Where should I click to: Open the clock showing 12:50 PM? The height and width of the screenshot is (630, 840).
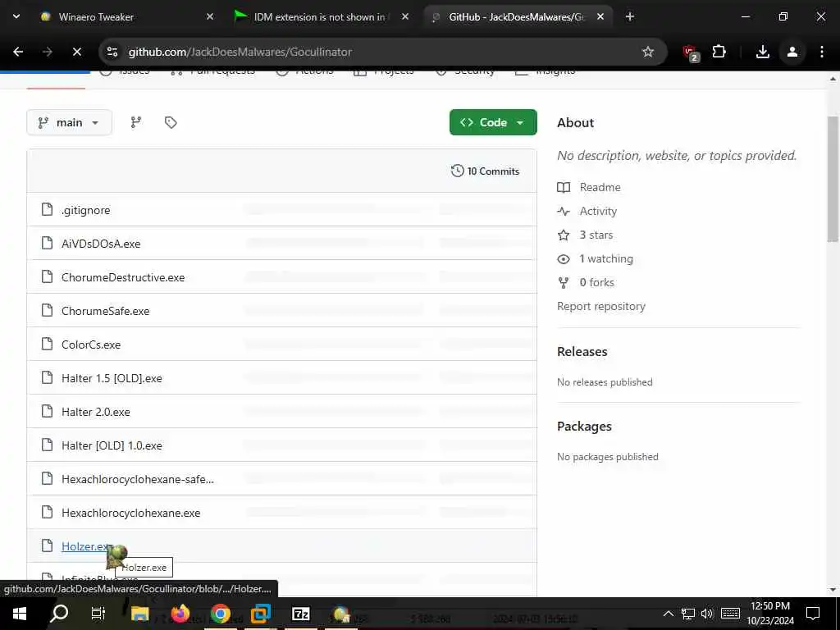click(770, 614)
